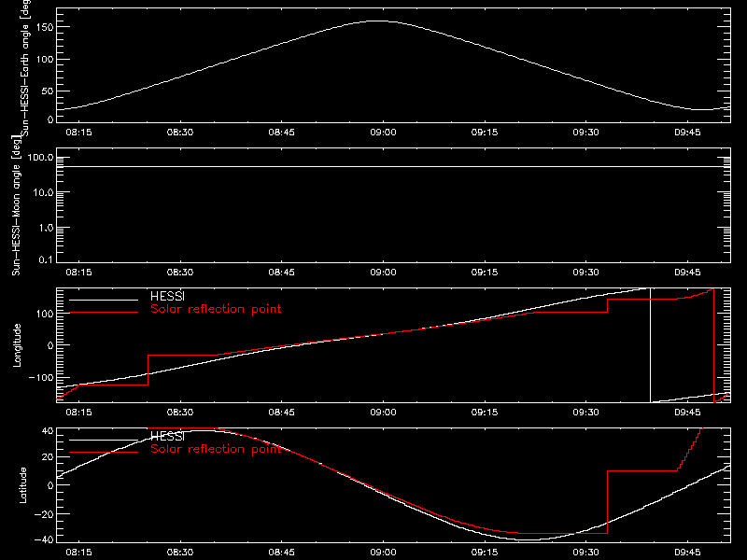Click 09:00 time label under Earth angle plot

[383, 133]
